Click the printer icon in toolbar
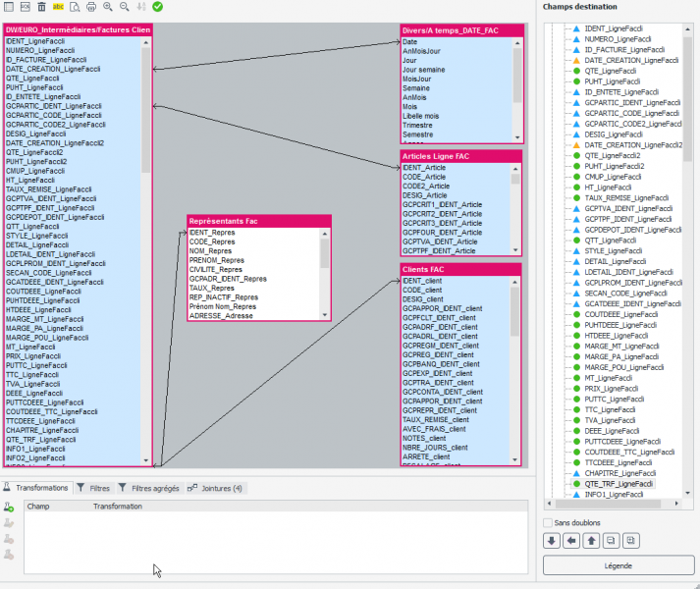 (91, 7)
